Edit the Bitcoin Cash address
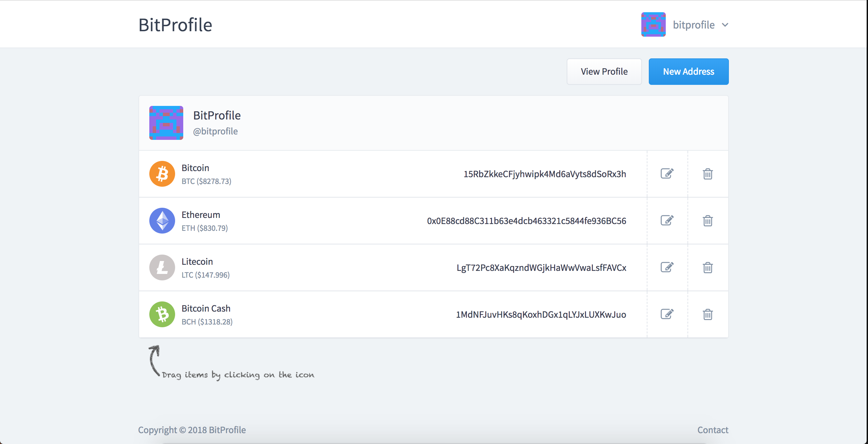The image size is (868, 444). point(667,314)
